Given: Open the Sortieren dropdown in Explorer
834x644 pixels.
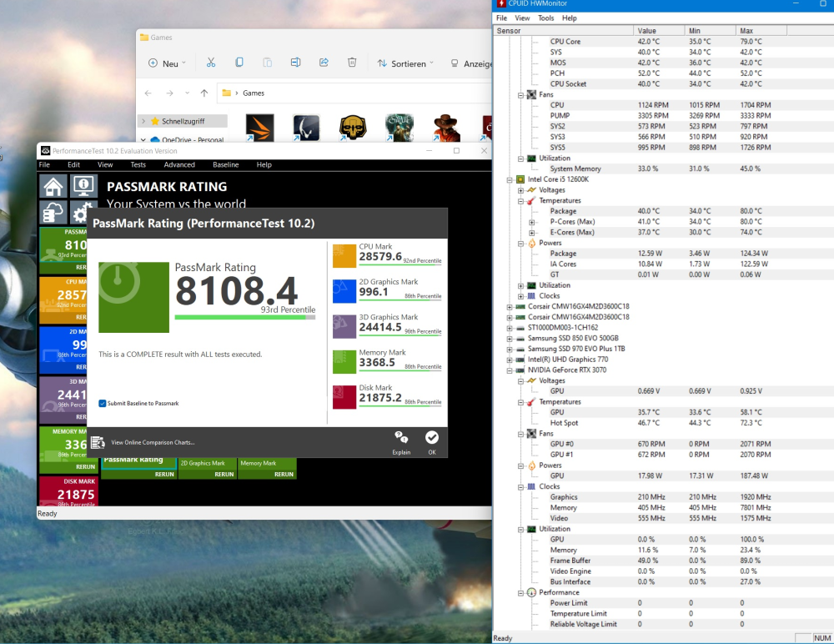Looking at the screenshot, I should (x=406, y=63).
